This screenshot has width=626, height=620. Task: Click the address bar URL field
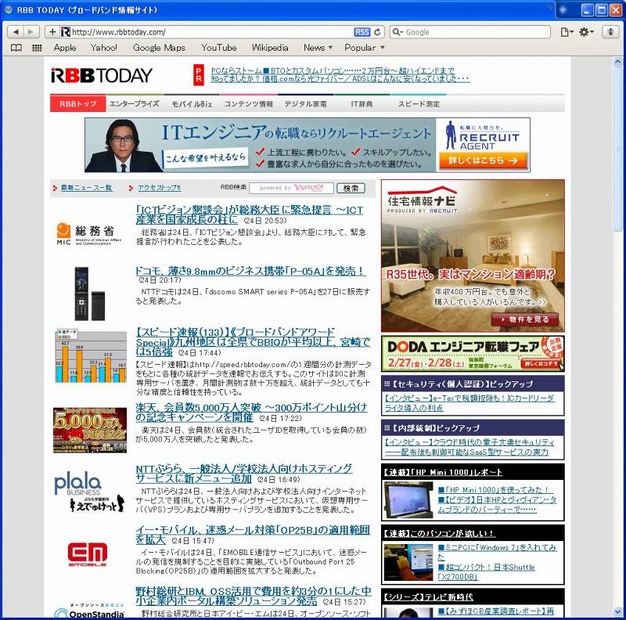212,32
